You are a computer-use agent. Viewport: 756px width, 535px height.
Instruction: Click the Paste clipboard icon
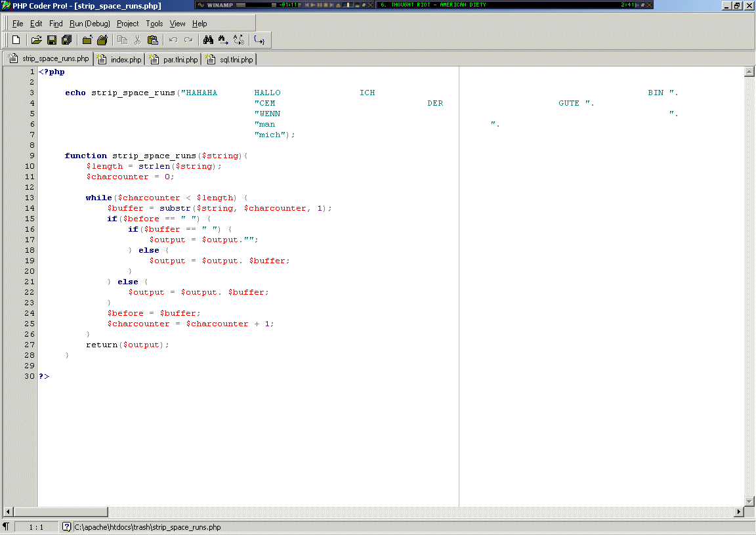(152, 40)
